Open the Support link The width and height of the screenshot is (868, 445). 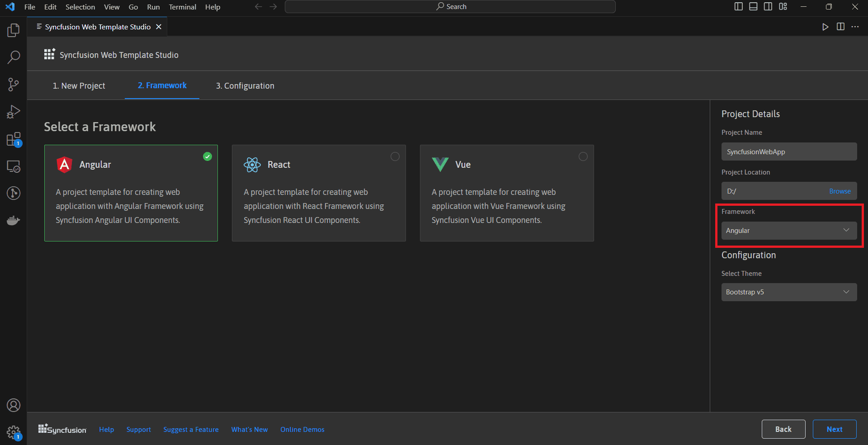pyautogui.click(x=139, y=430)
